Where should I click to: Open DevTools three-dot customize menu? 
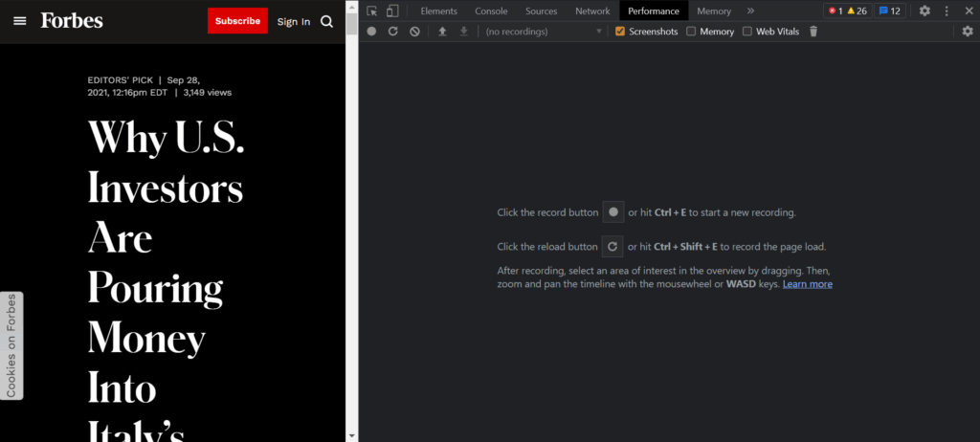pyautogui.click(x=947, y=11)
